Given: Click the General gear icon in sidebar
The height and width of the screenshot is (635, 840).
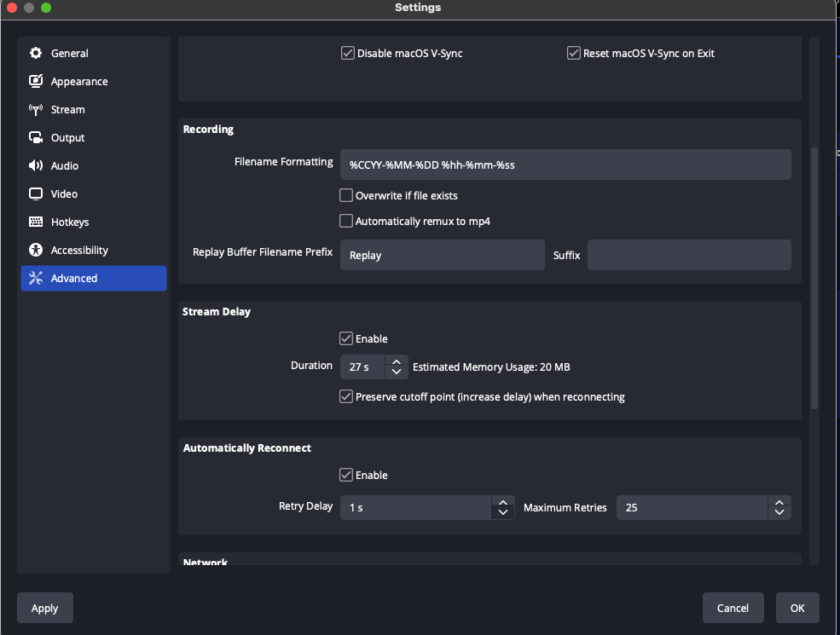Looking at the screenshot, I should coord(36,53).
